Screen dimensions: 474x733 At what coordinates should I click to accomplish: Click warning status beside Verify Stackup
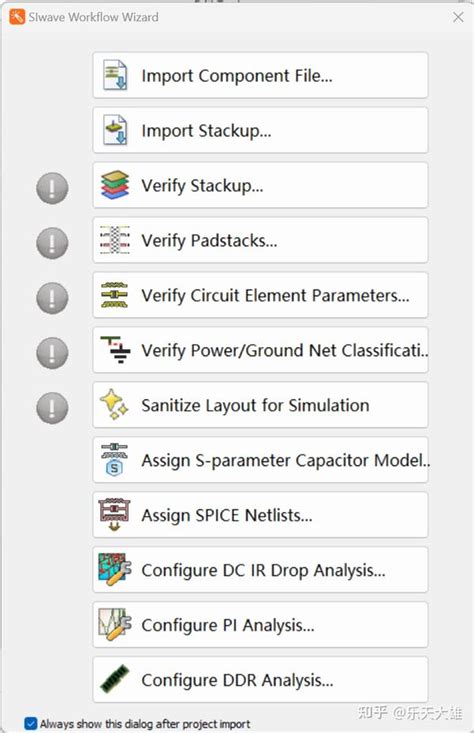[x=52, y=188]
